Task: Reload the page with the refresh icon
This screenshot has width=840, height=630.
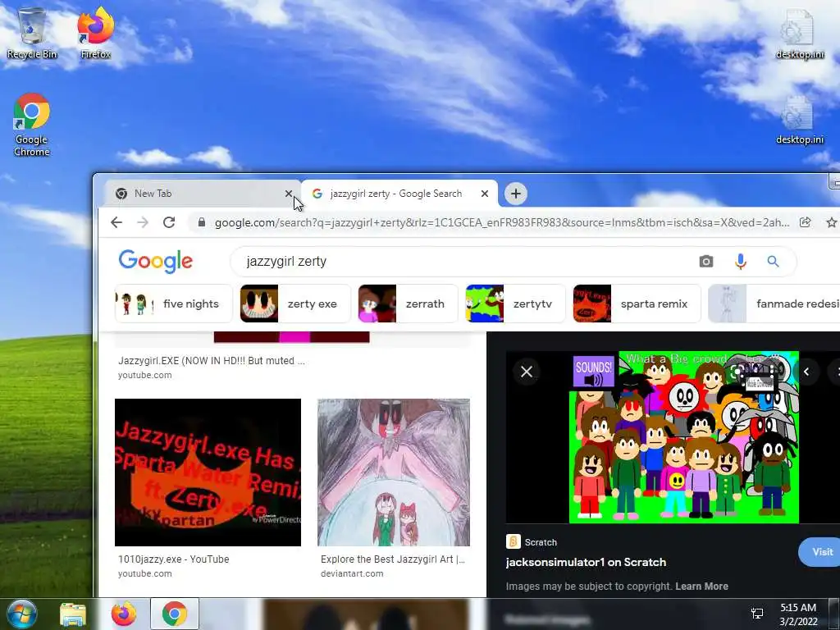Action: coord(169,222)
